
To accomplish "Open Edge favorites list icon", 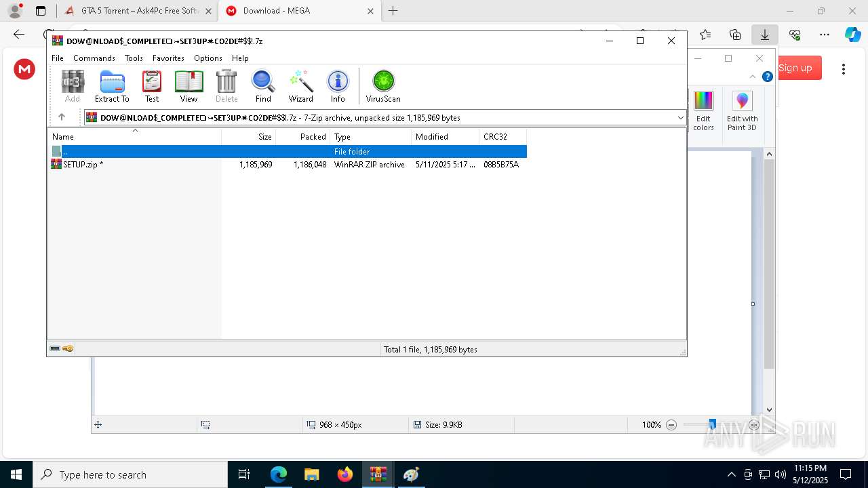I will click(x=705, y=35).
